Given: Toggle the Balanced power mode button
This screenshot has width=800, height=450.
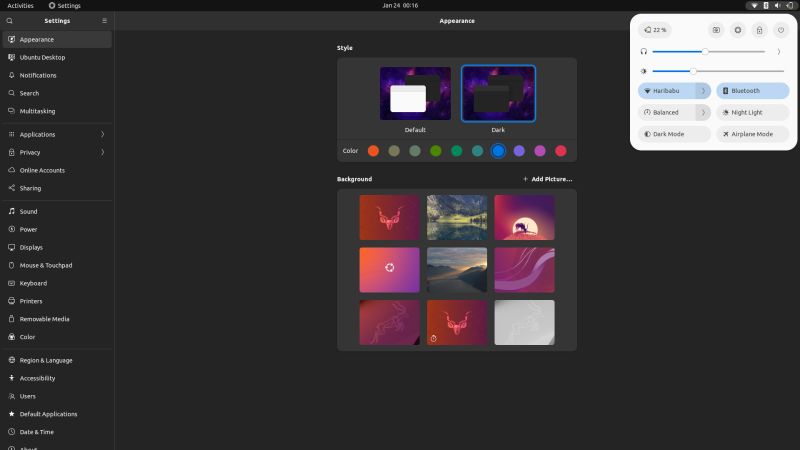Looking at the screenshot, I should [x=667, y=112].
